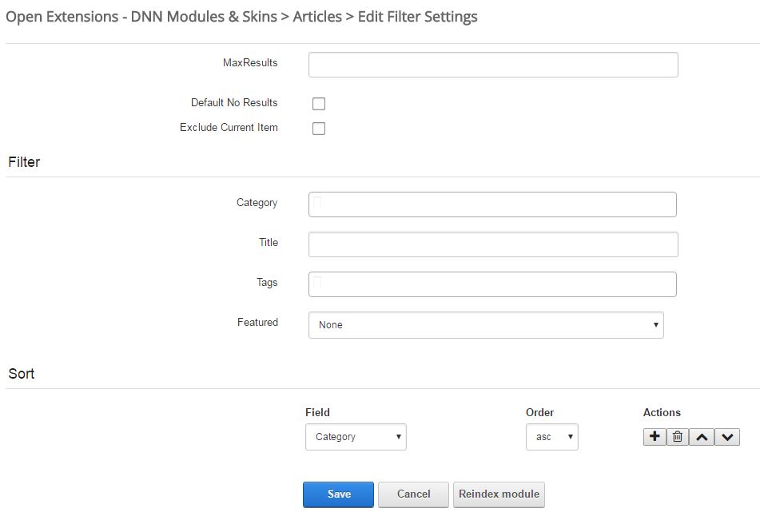760x532 pixels.
Task: Open the Order dropdown showing asc
Action: click(x=552, y=437)
